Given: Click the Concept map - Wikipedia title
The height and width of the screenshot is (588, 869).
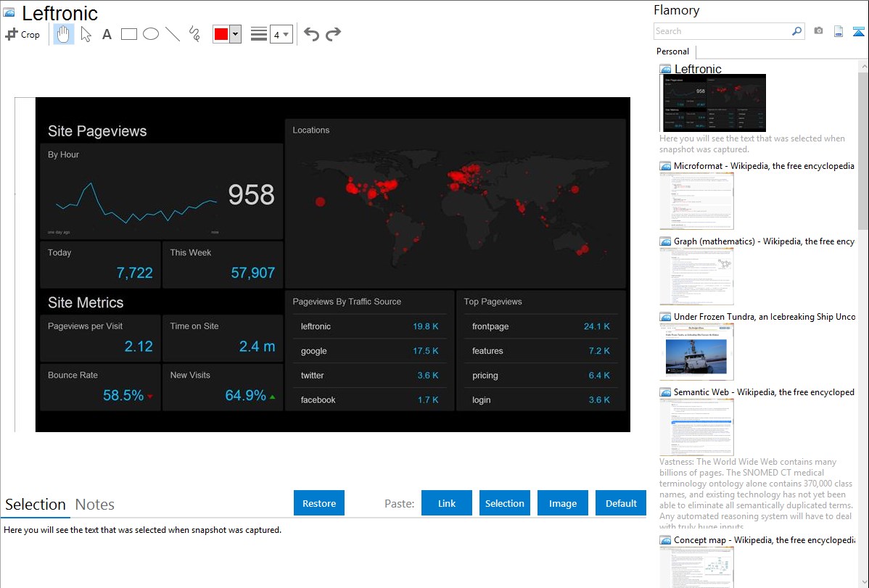Looking at the screenshot, I should click(765, 539).
